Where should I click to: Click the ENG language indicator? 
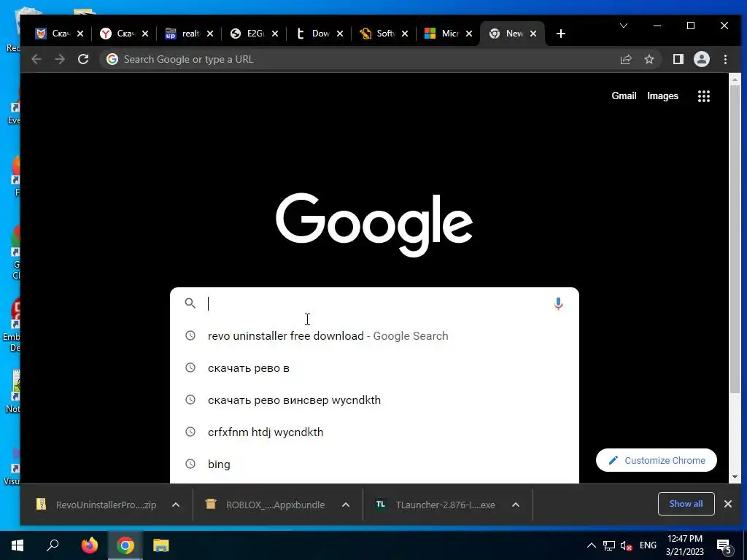coord(648,545)
